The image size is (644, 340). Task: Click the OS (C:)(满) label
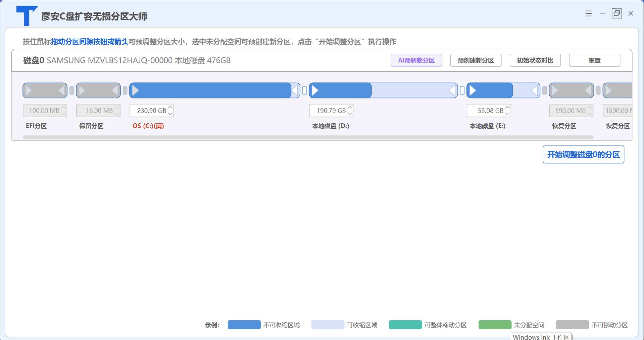148,126
